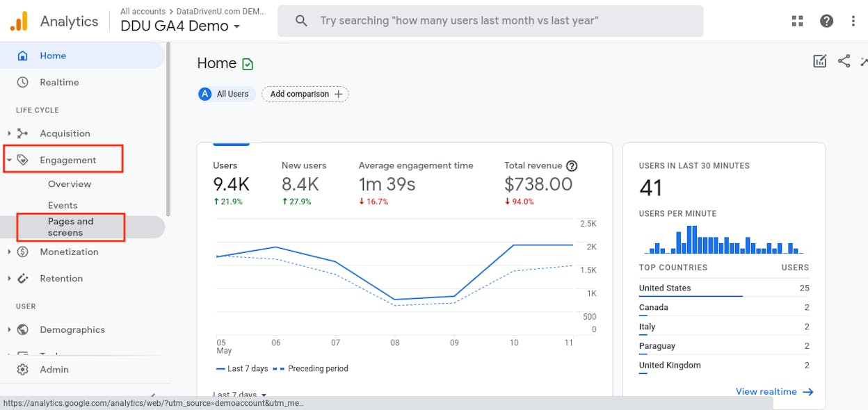Screen dimensions: 868x410
Task: Click the Total revenue info question icon
Action: [x=572, y=165]
